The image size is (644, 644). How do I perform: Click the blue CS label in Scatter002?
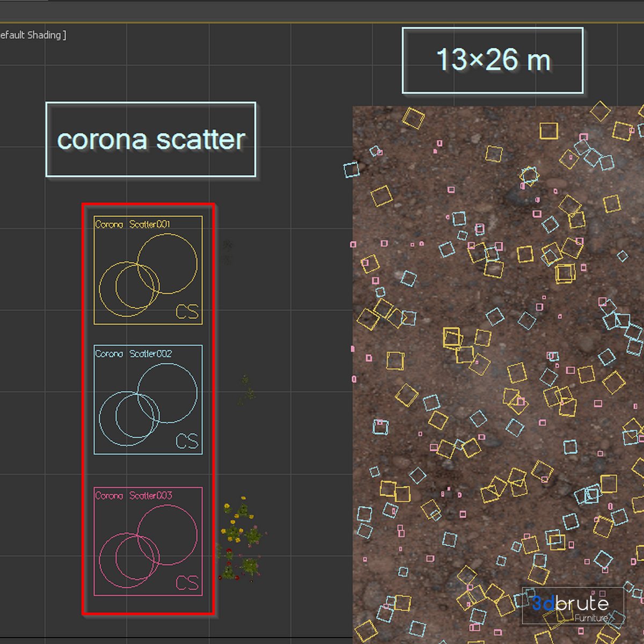click(x=187, y=441)
